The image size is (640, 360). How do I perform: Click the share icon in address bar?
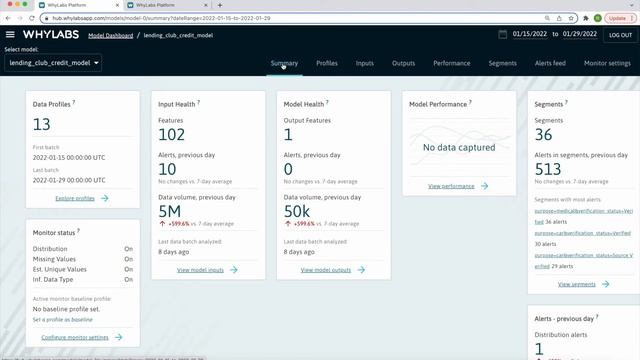[x=559, y=18]
